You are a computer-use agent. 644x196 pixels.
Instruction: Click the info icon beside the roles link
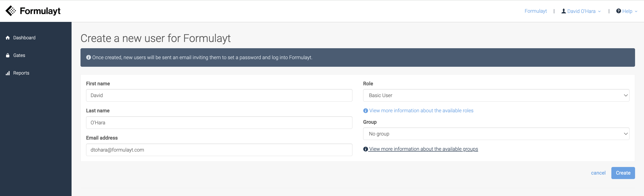[x=366, y=111]
